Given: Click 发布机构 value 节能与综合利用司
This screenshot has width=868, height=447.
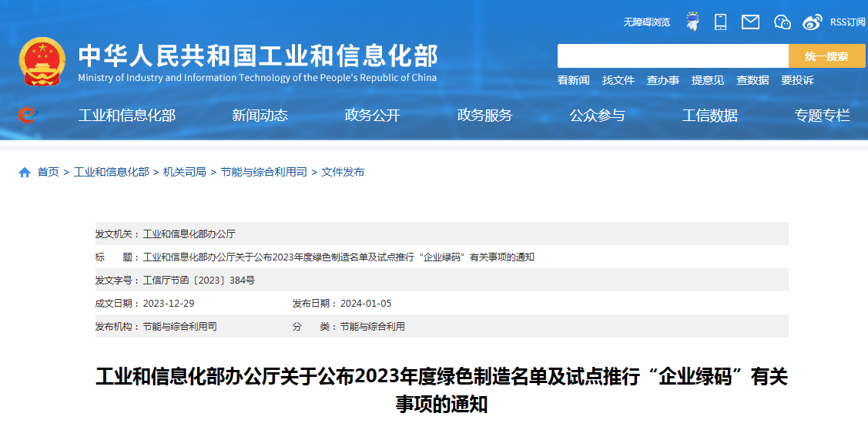Looking at the screenshot, I should 180,327.
